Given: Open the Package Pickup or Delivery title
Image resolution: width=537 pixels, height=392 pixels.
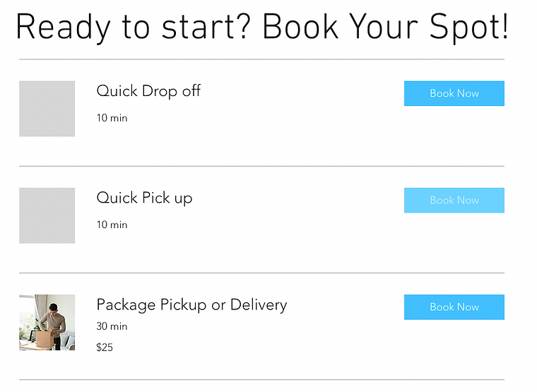Looking at the screenshot, I should pos(191,305).
